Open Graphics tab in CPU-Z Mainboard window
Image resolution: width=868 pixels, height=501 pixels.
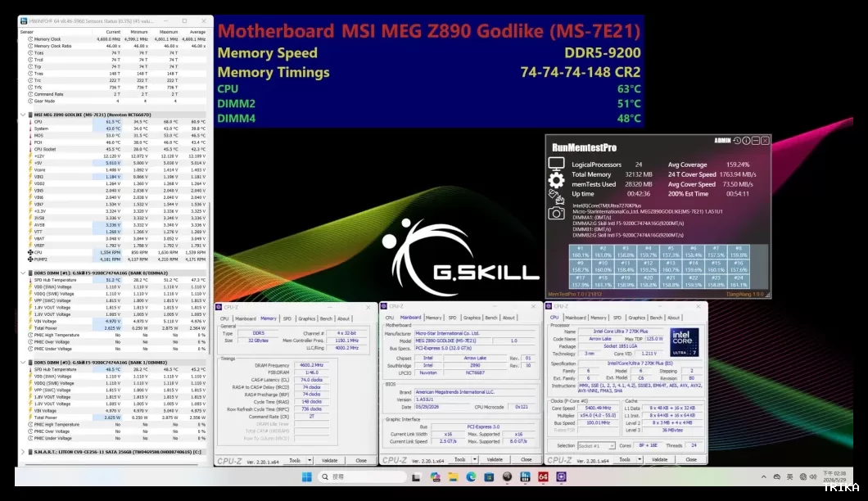(x=472, y=318)
